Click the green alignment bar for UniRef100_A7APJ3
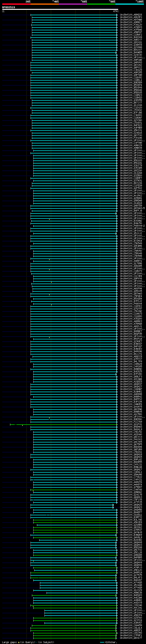146x644 pixels. tap(75, 568)
